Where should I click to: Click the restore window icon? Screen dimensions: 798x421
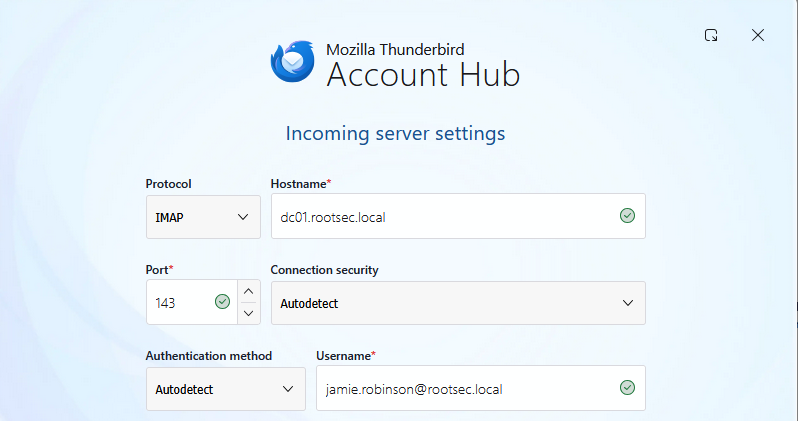tap(711, 35)
